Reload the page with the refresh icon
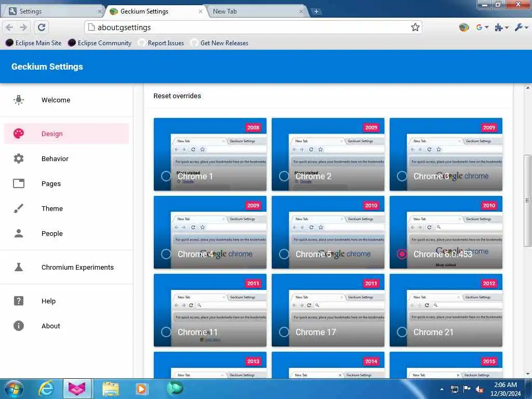 click(42, 27)
